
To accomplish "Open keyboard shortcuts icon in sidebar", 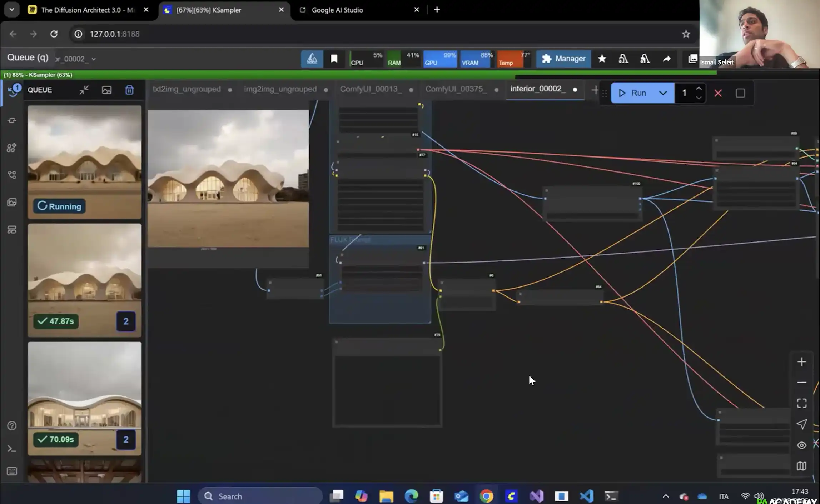I will coord(12,471).
